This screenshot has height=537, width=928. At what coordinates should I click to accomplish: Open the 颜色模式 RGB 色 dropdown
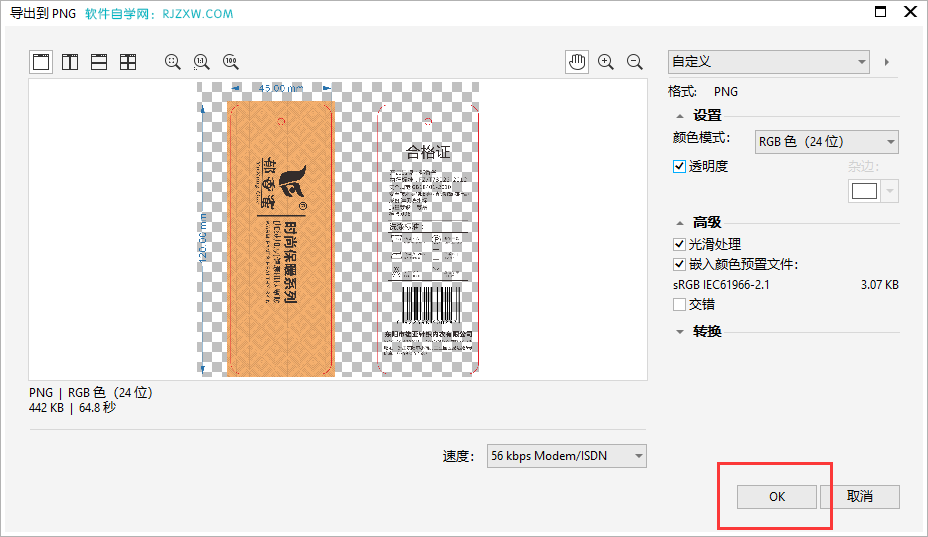click(827, 142)
